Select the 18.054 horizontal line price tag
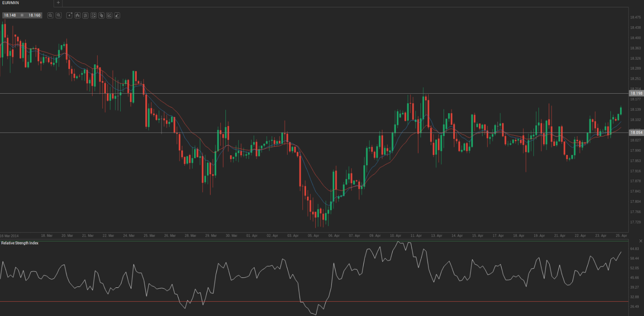The height and width of the screenshot is (316, 644). pos(636,133)
